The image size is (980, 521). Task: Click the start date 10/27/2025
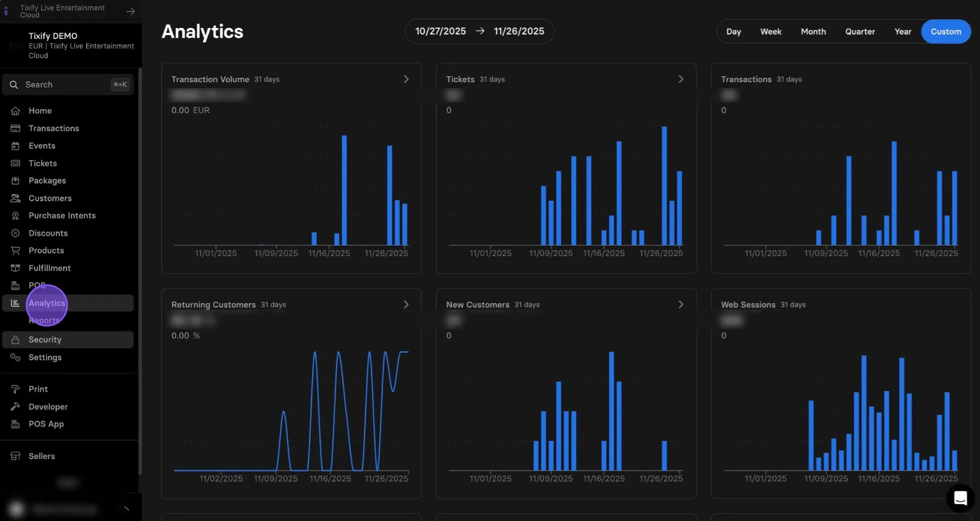pos(441,31)
